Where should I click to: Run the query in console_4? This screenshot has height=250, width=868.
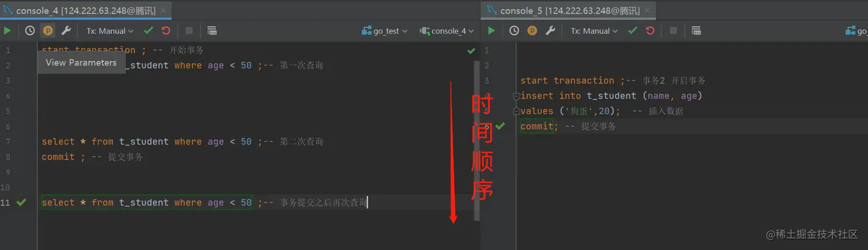(7, 31)
